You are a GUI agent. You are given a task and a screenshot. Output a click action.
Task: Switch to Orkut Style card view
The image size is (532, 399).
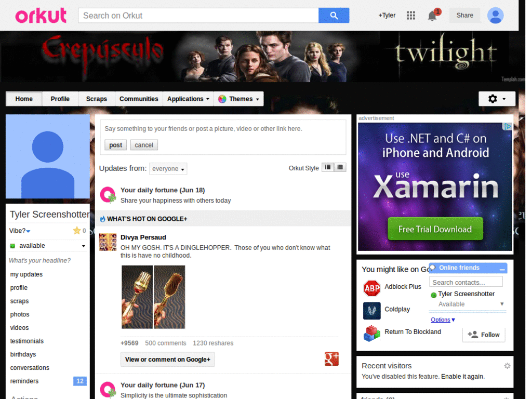point(328,167)
